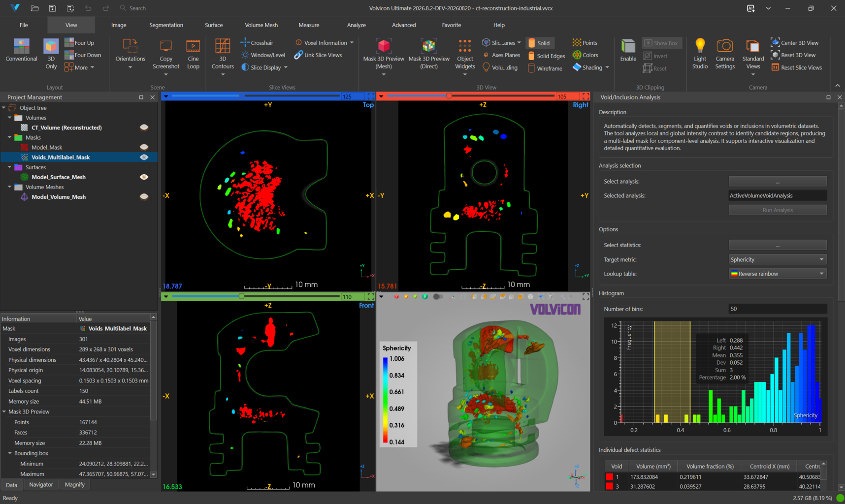Open Copy Screenshot tool
The height and width of the screenshot is (504, 845).
point(166,54)
